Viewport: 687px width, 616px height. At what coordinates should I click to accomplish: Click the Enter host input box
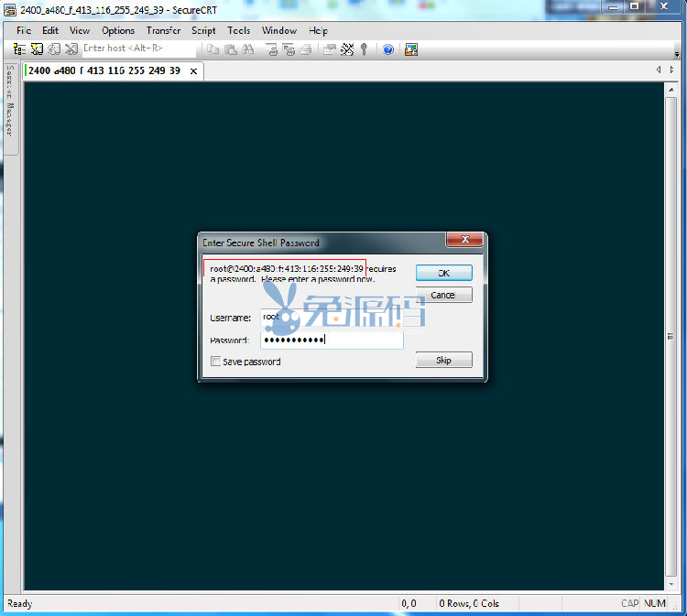point(139,49)
